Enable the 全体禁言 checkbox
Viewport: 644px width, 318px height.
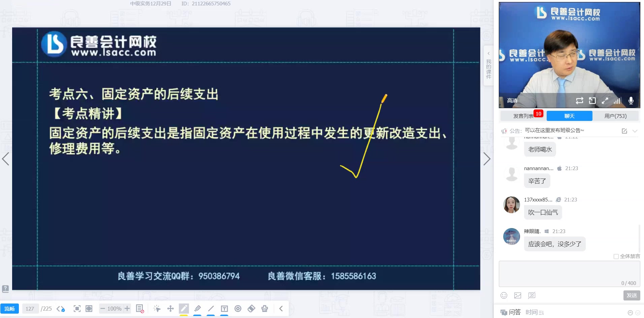616,256
